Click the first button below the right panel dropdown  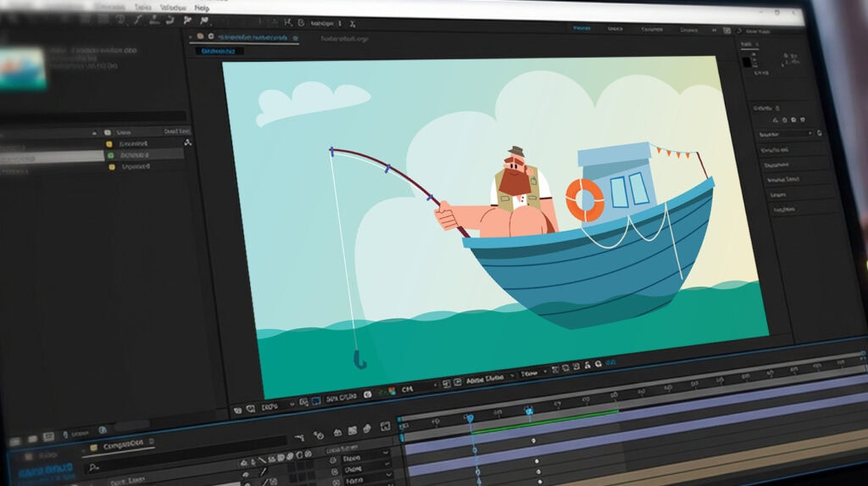point(787,149)
